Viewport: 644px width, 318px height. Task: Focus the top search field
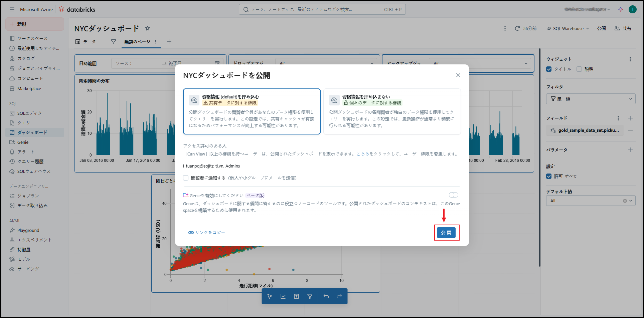pyautogui.click(x=322, y=9)
